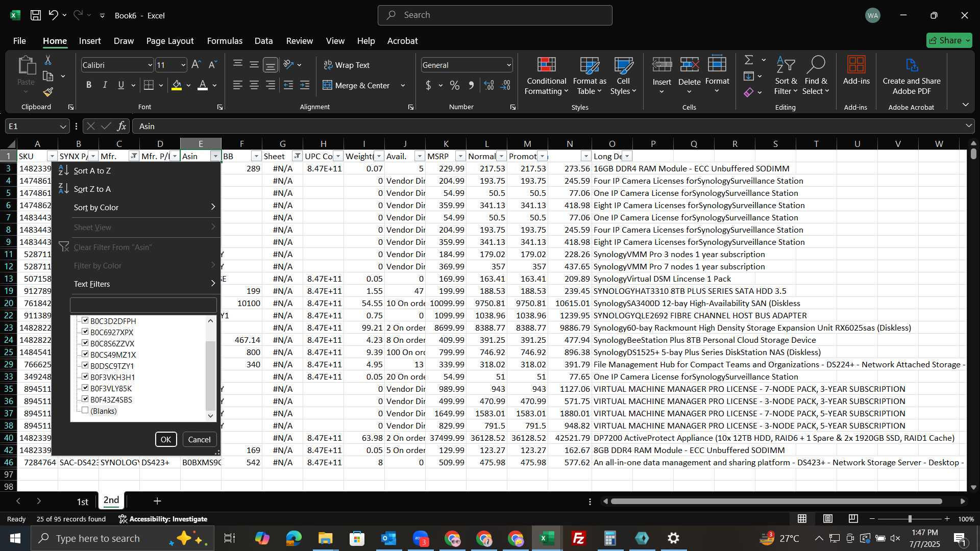The width and height of the screenshot is (980, 551).
Task: Toggle Italic formatting
Action: click(x=105, y=85)
